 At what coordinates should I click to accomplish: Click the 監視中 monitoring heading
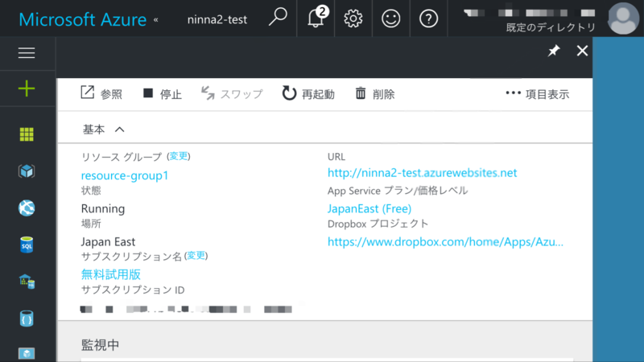point(100,345)
